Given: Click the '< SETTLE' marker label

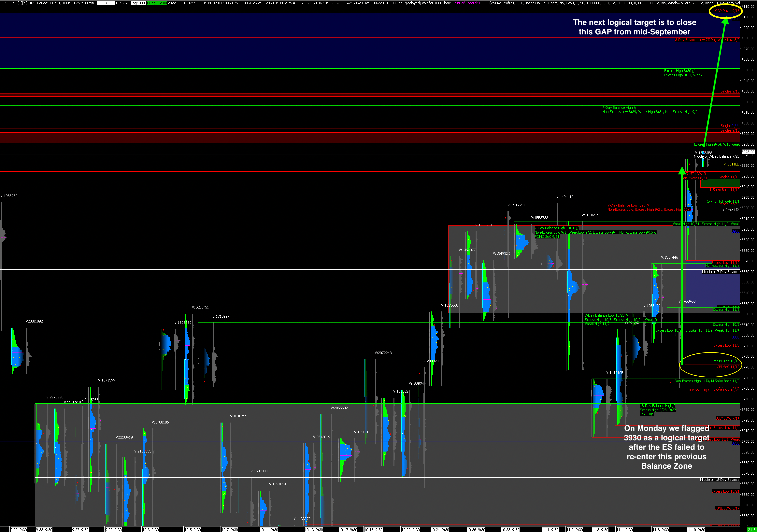Looking at the screenshot, I should [731, 164].
